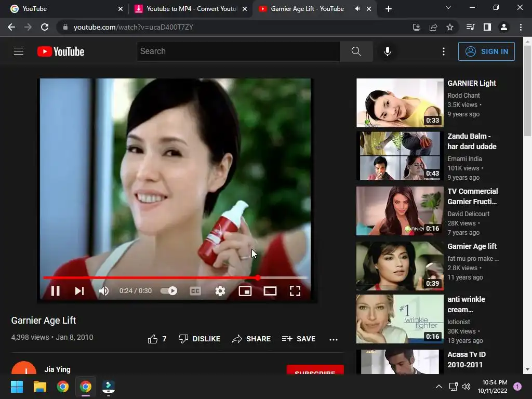The height and width of the screenshot is (399, 532).
Task: Enter full screen mode
Action: [295, 291]
